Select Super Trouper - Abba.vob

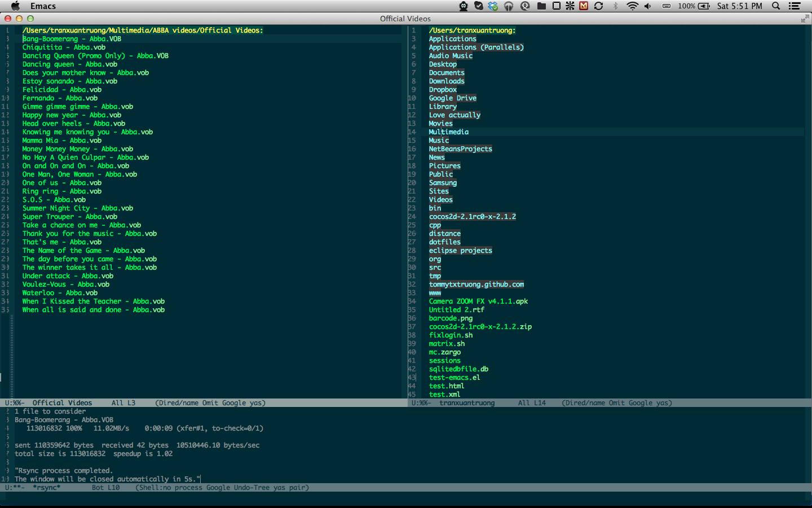pos(70,217)
